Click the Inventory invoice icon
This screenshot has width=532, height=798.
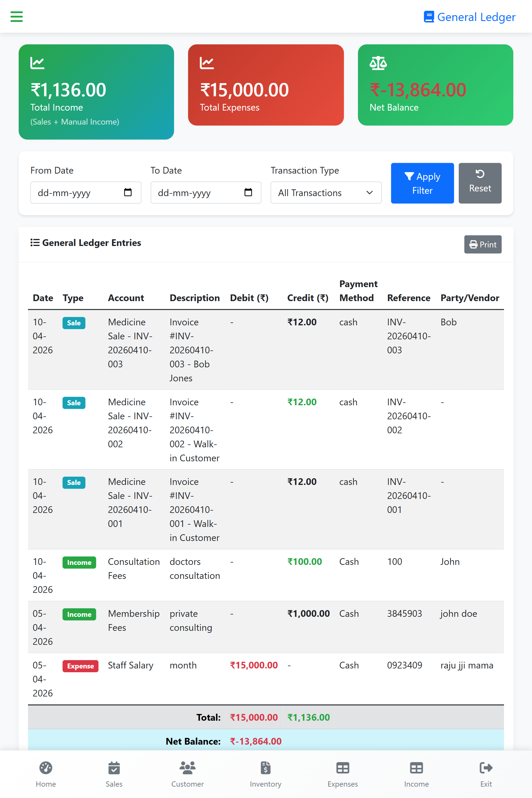click(x=265, y=768)
